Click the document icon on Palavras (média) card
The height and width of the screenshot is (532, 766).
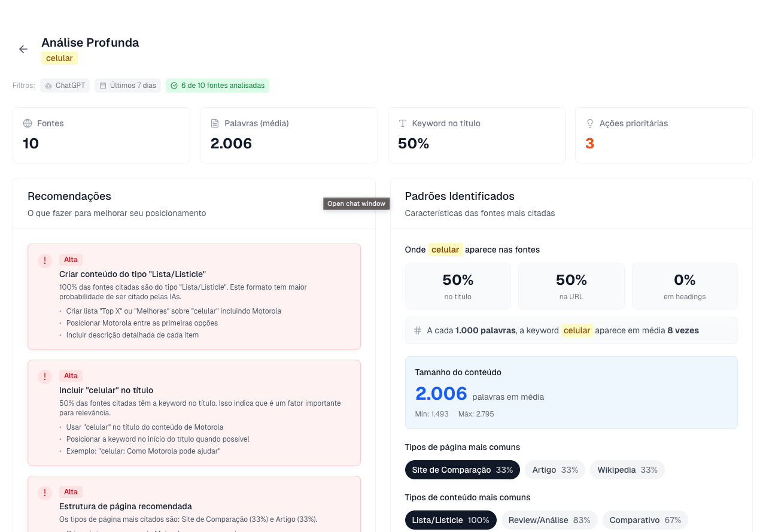pos(215,123)
